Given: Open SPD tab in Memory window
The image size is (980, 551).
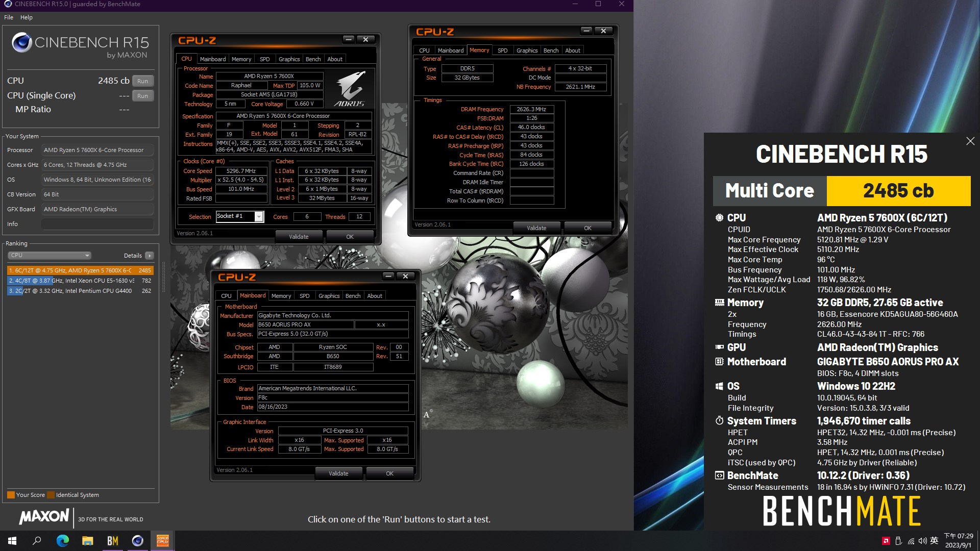Looking at the screenshot, I should pos(502,51).
